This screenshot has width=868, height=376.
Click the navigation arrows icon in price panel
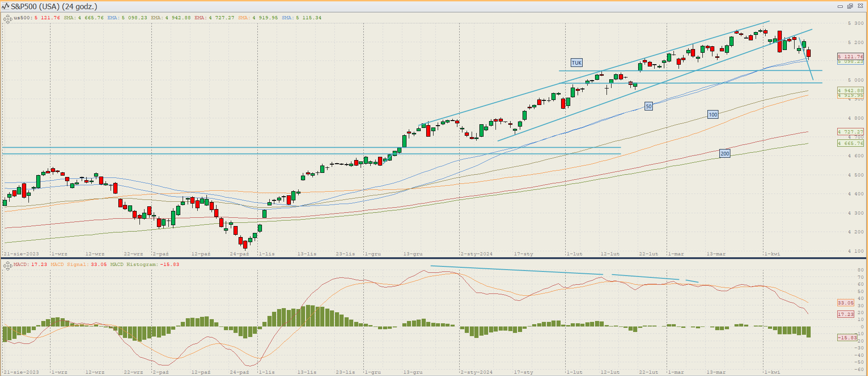pyautogui.click(x=7, y=19)
